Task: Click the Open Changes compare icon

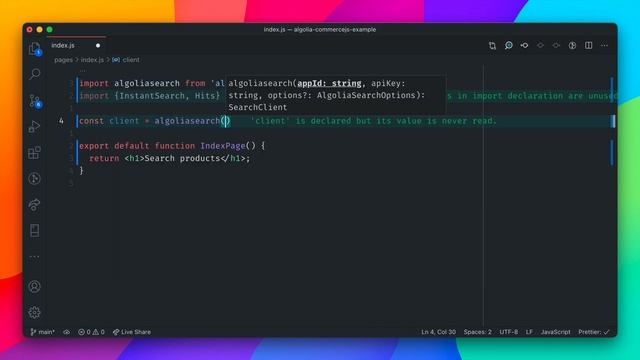Action: click(x=493, y=45)
